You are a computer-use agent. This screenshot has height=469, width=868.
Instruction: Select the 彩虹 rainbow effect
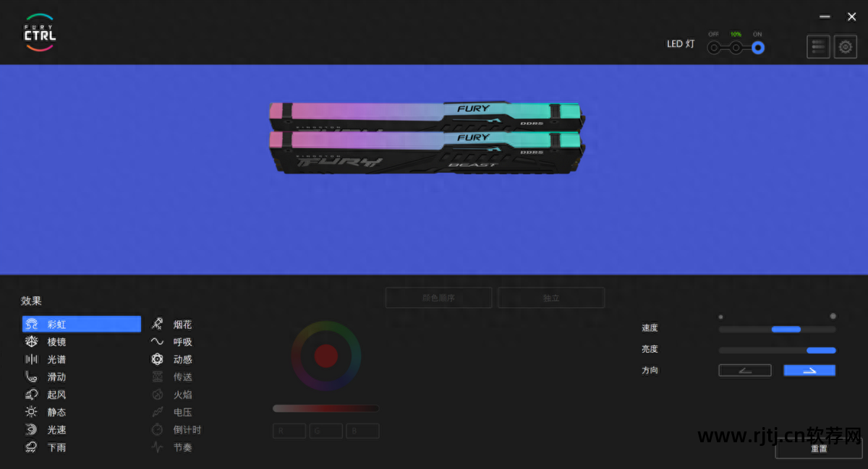[x=82, y=324]
